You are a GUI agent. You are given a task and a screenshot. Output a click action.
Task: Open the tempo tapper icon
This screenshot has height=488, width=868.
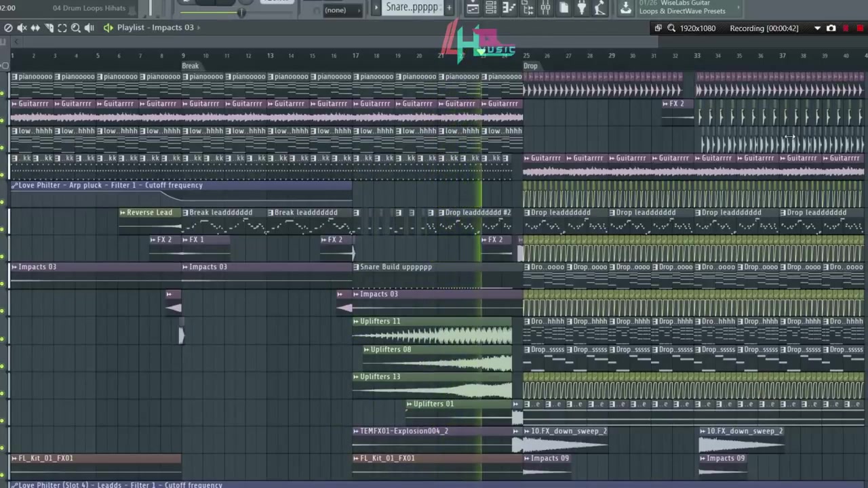(x=599, y=8)
